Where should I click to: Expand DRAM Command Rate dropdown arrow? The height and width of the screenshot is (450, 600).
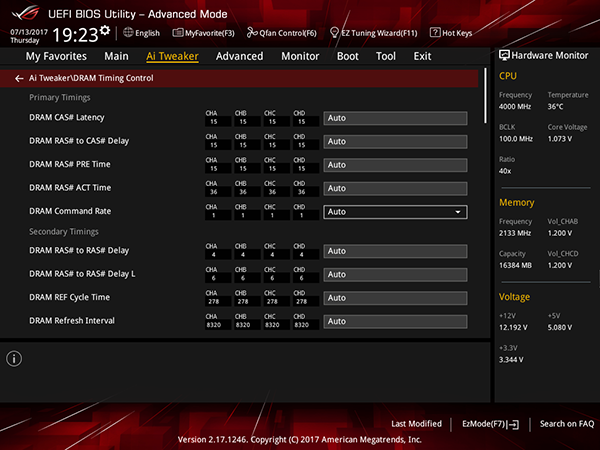pos(458,212)
